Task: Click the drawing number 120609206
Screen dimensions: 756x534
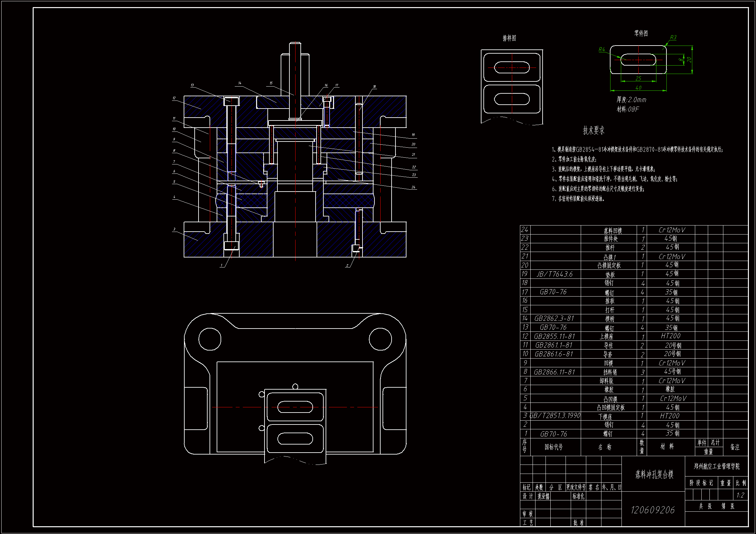Action: pyautogui.click(x=653, y=510)
